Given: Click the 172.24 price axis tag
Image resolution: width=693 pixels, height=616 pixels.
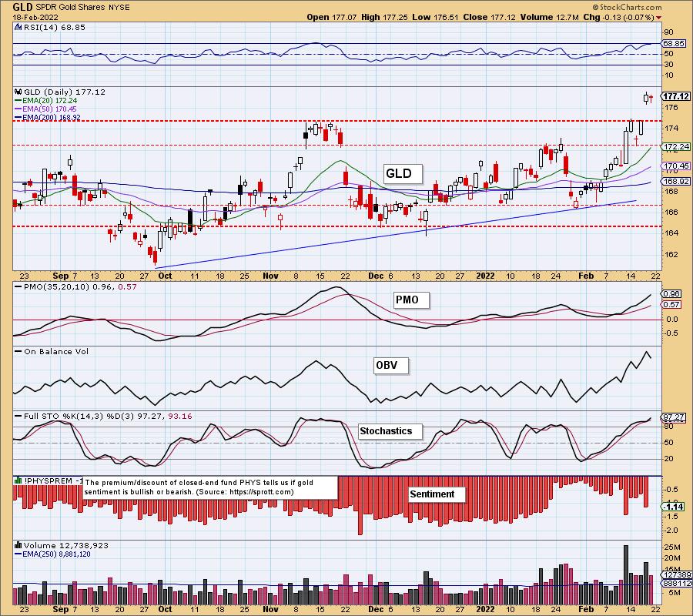Looking at the screenshot, I should coord(677,147).
